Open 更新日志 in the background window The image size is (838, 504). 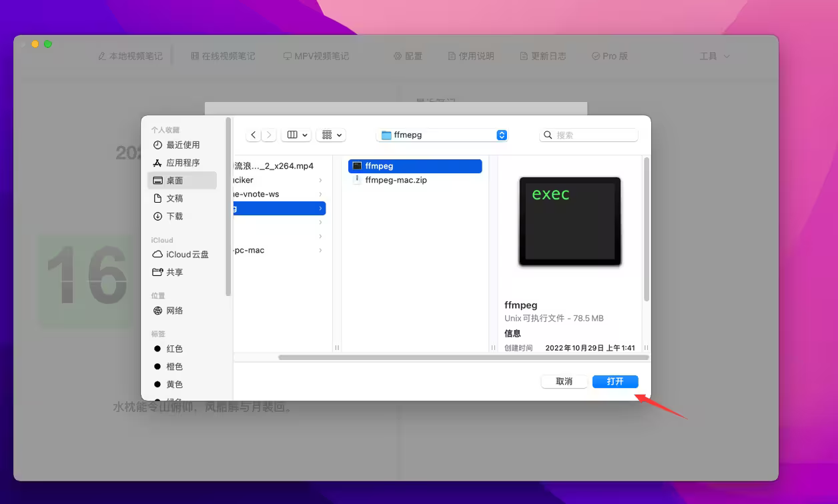click(x=543, y=56)
